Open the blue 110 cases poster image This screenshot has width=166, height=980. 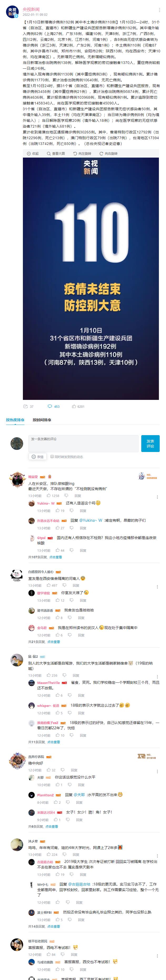[x=90, y=279]
